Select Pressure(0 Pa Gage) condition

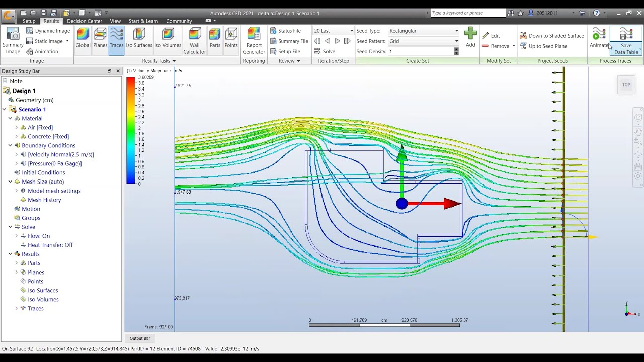54,163
